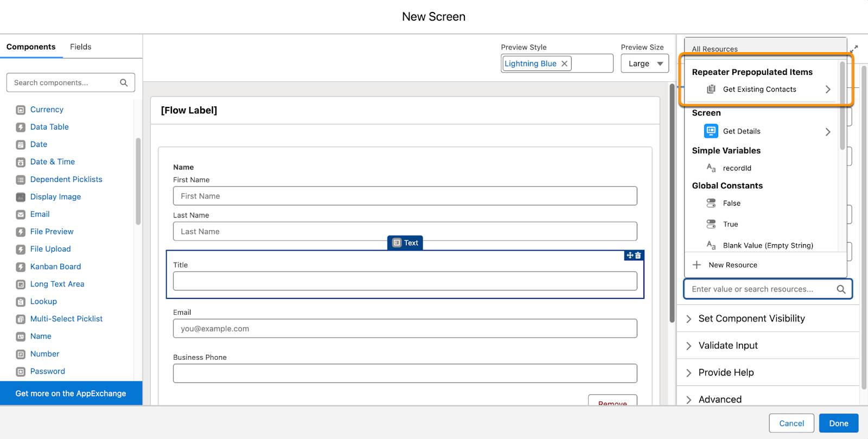Click the Email input field
This screenshot has height=439, width=868.
405,328
